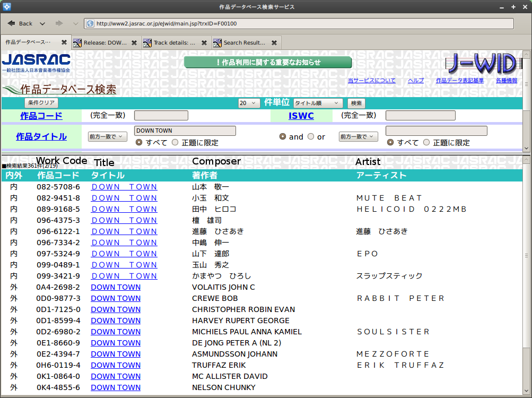Click favicon of Search Result... tab
This screenshot has height=398, width=532.
pos(217,43)
